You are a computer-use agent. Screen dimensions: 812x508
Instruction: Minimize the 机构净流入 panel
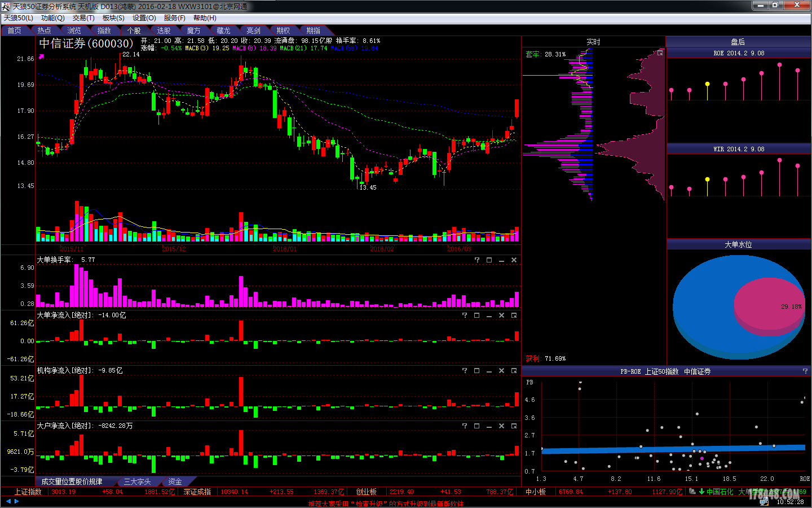pos(489,371)
